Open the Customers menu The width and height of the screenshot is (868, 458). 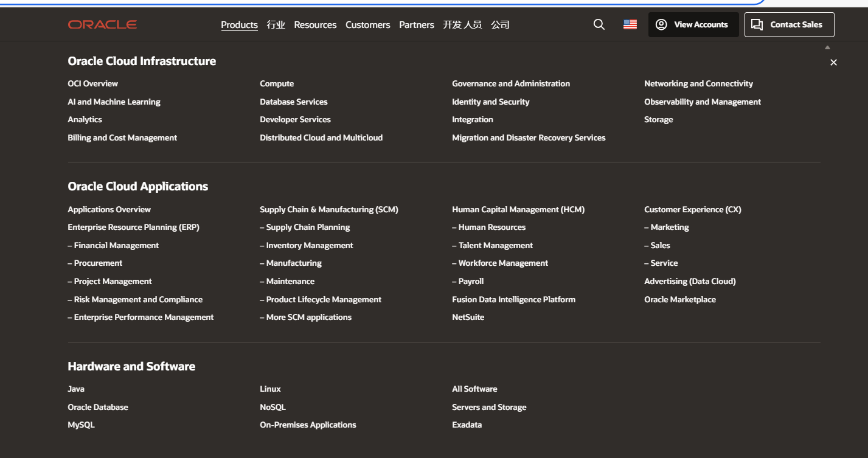pos(368,25)
